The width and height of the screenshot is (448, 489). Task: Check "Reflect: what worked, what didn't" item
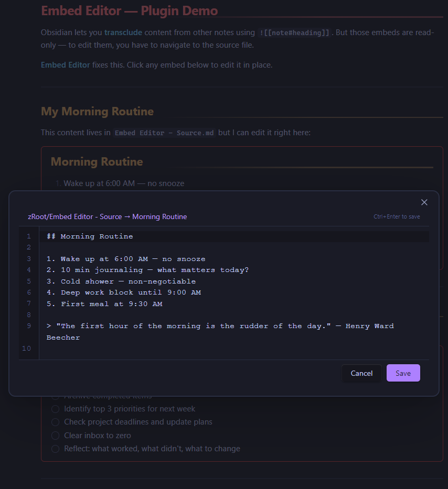(x=55, y=449)
